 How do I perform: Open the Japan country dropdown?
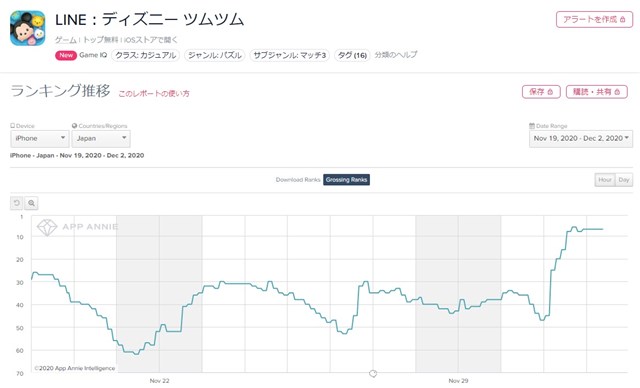pos(101,139)
